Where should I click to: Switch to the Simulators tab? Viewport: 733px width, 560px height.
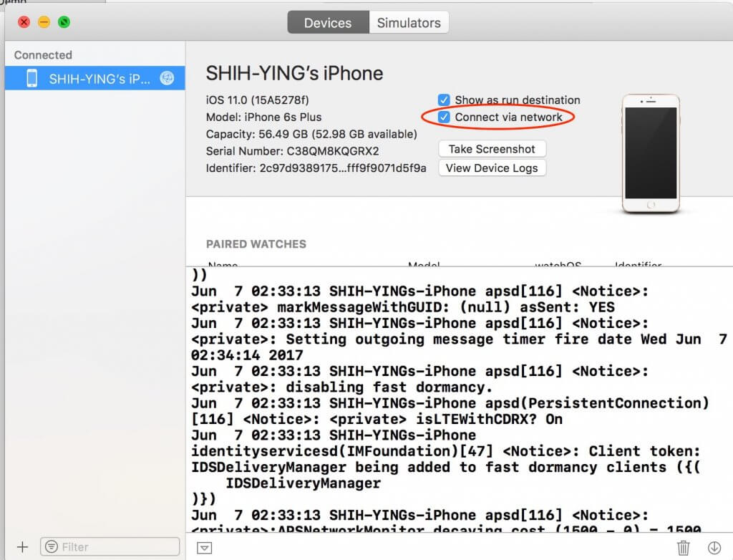point(409,22)
